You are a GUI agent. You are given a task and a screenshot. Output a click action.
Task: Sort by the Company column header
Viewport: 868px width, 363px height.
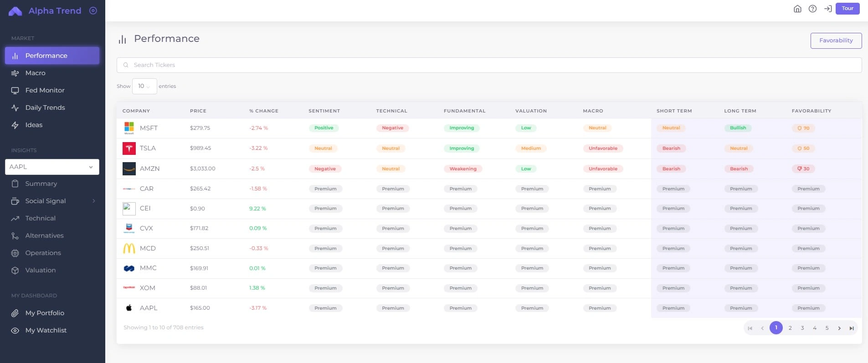[x=136, y=111]
